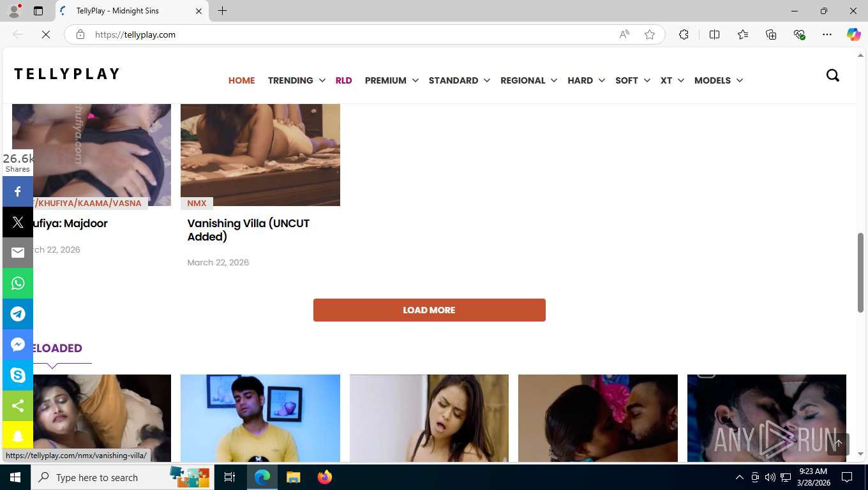The image size is (868, 490).
Task: View site information padlock
Action: pos(80,34)
